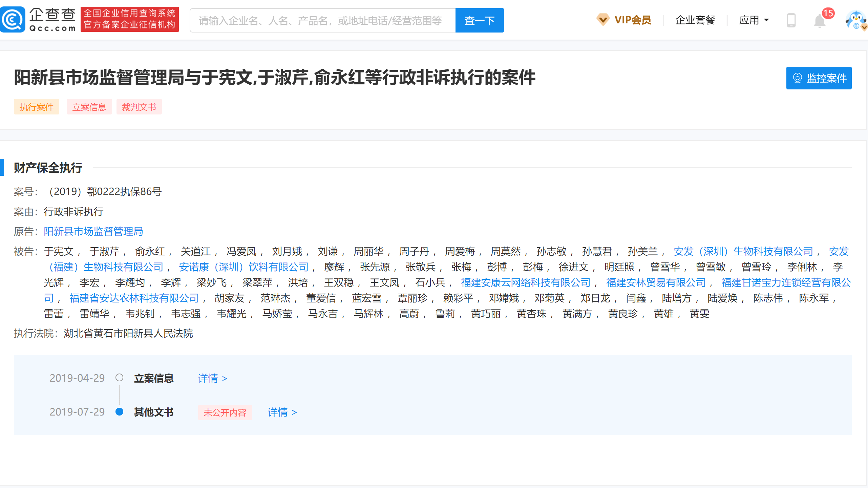The image size is (868, 488).
Task: Select the 立案信息 tag
Action: click(89, 107)
